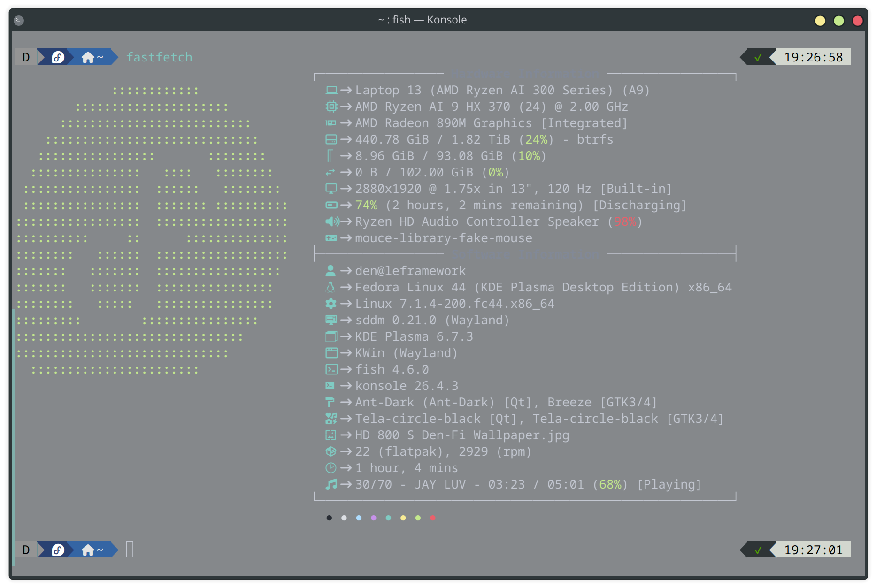Click the "D" segment on the empty prompt line
The width and height of the screenshot is (876, 588).
(26, 550)
